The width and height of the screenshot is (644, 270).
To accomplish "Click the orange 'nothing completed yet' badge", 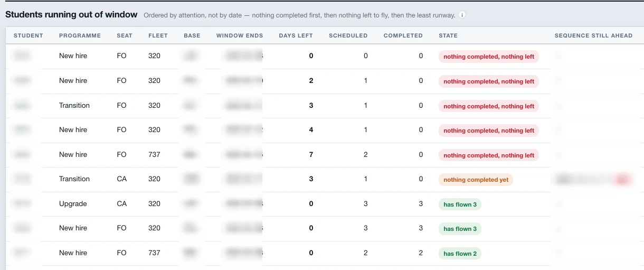I will click(x=476, y=180).
